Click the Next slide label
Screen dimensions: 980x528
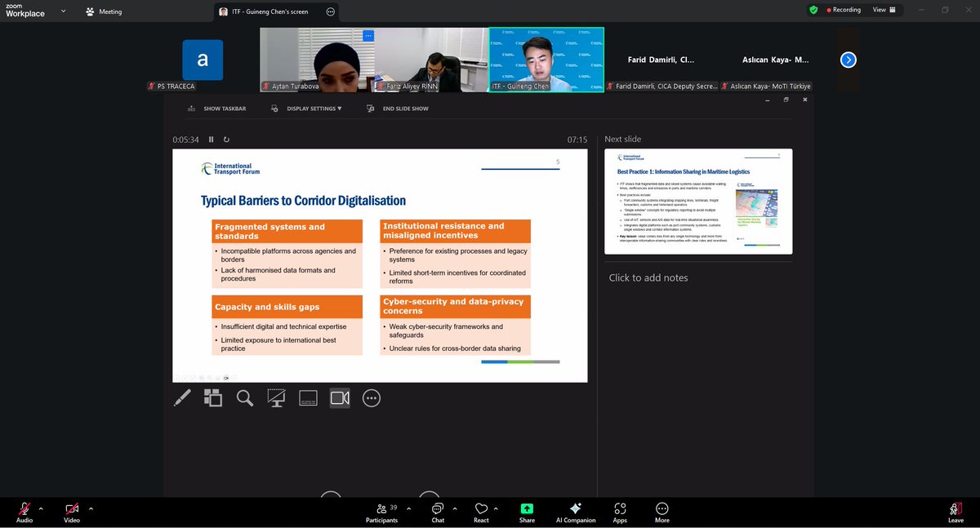coord(623,140)
